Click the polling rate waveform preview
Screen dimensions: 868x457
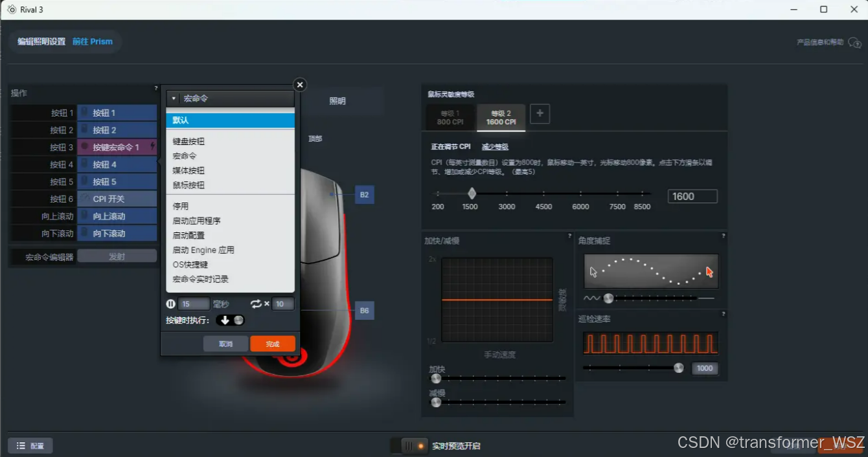(x=651, y=343)
